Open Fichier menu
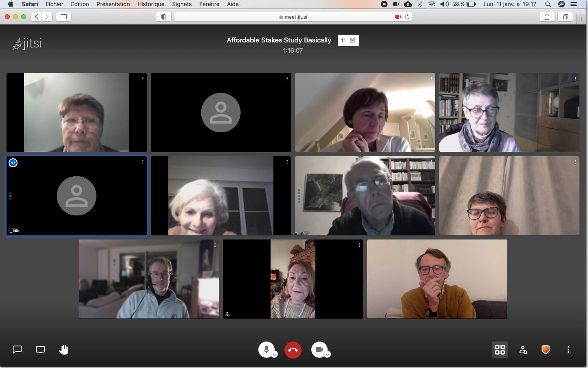588x368 pixels. 55,4
